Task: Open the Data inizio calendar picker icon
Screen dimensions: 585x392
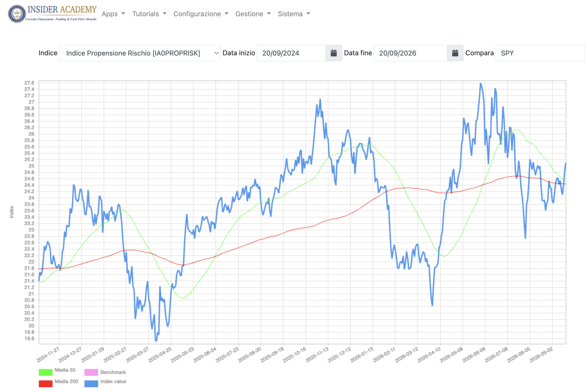Action: tap(334, 53)
